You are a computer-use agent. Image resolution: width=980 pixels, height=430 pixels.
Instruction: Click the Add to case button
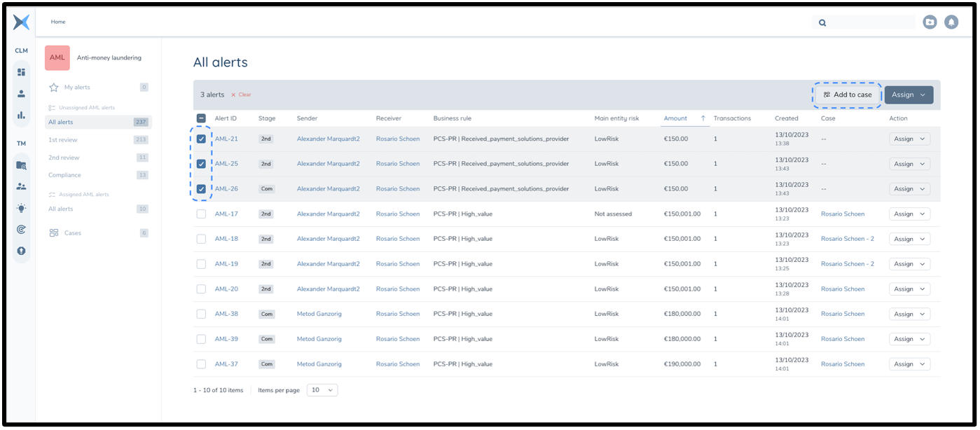[x=848, y=95]
